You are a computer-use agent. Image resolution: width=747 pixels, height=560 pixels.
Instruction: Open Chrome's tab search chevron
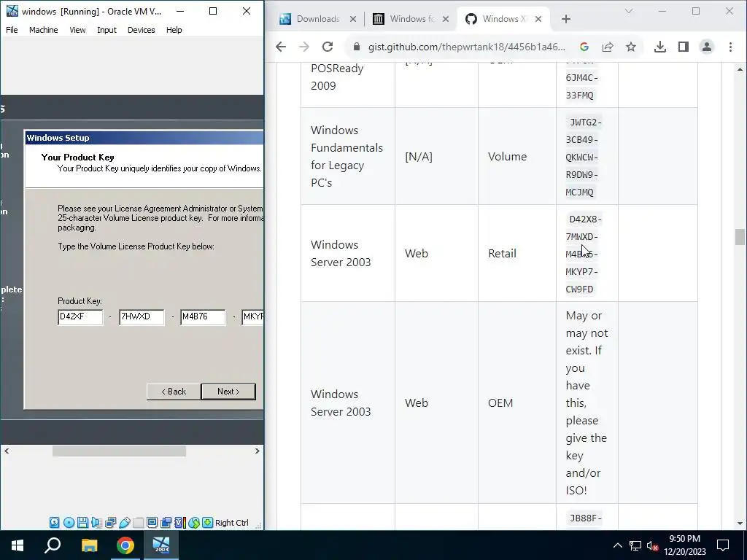click(629, 11)
